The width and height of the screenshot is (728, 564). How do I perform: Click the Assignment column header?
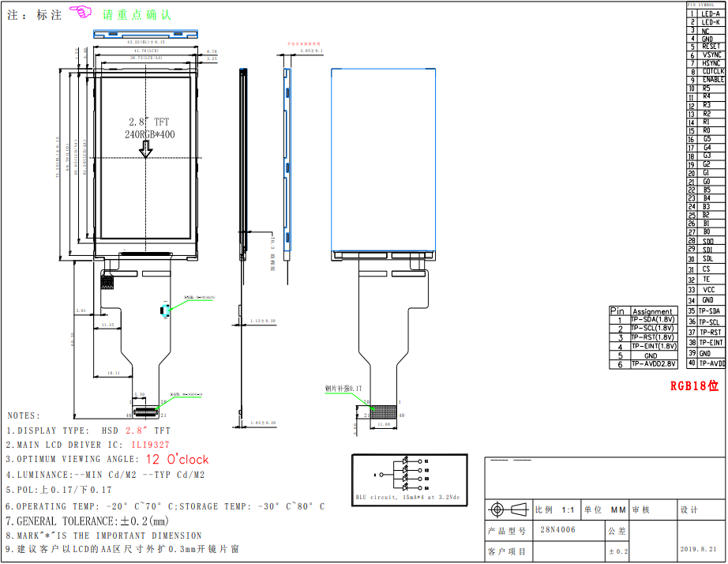click(652, 311)
